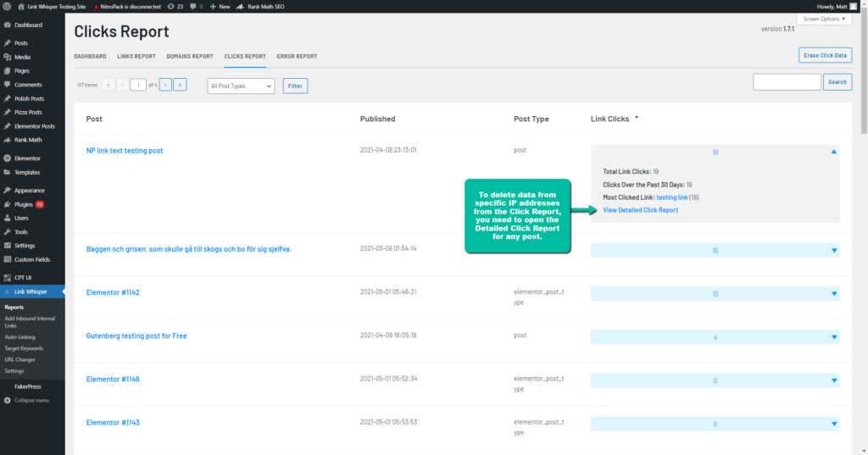Go to last page of results

tap(180, 85)
